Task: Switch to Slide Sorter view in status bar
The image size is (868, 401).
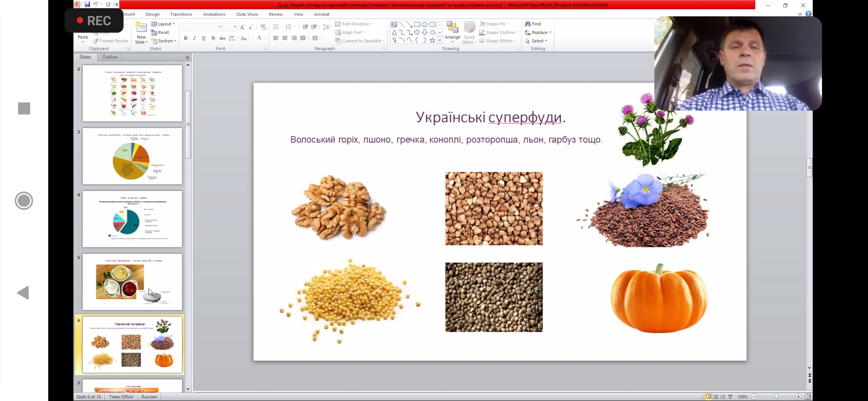Action: click(x=716, y=397)
